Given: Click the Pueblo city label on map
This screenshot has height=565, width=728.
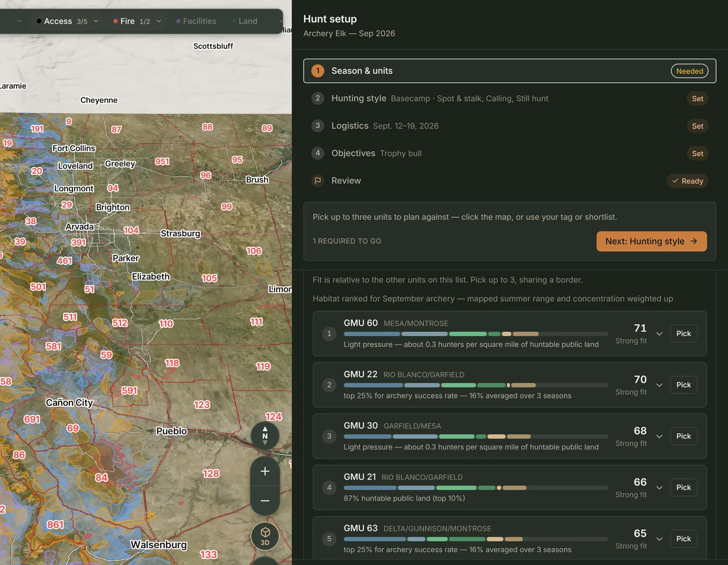Looking at the screenshot, I should pos(172,431).
